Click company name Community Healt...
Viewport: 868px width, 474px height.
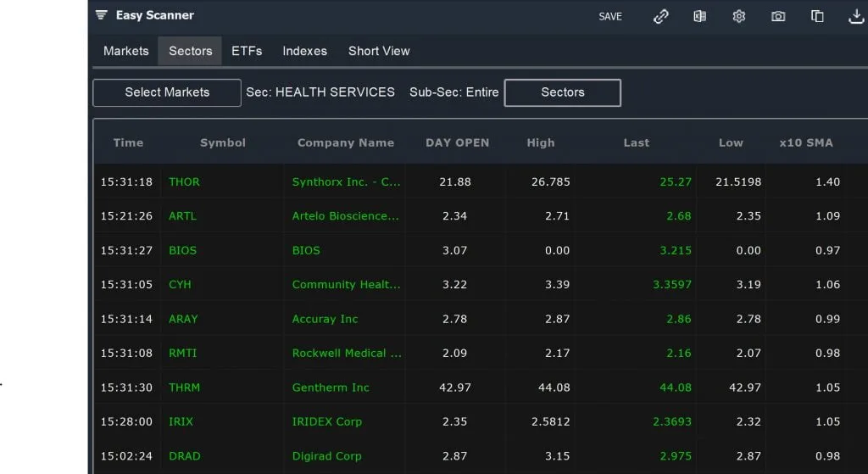pos(346,285)
